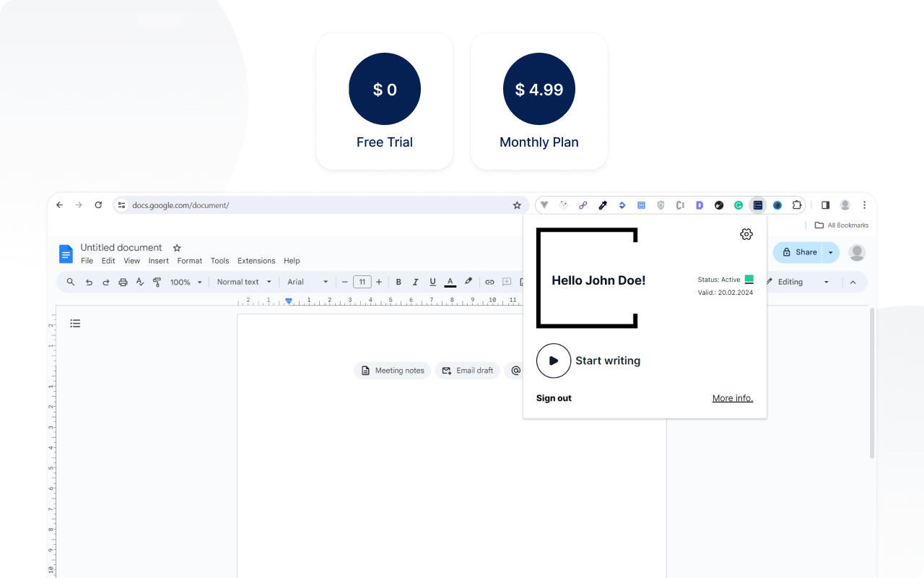Open the Arial font dropdown
The image size is (924, 578).
[x=308, y=282]
